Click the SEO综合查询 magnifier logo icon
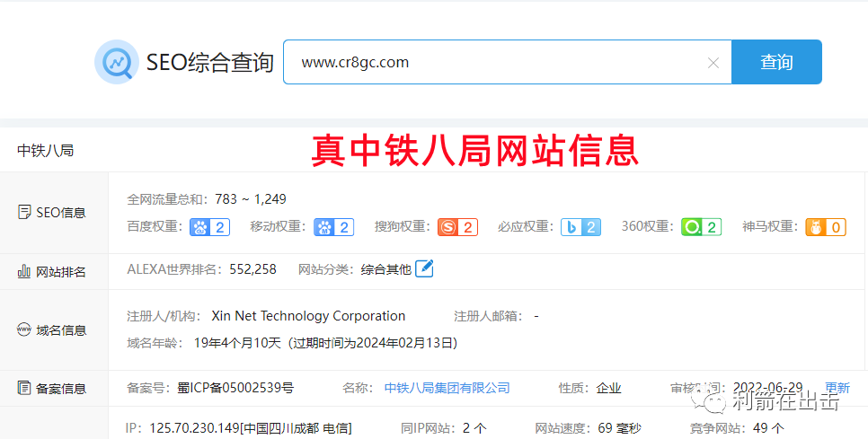This screenshot has width=868, height=439. (x=117, y=62)
